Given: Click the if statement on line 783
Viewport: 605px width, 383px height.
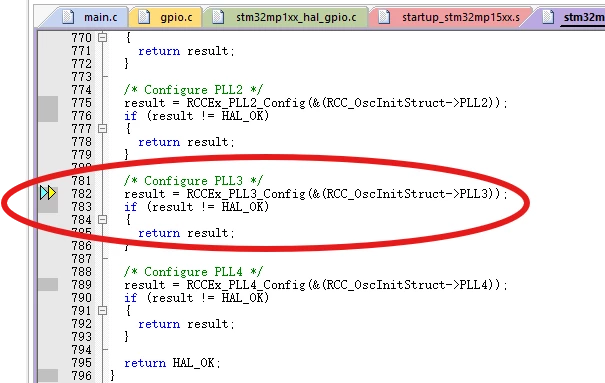Looking at the screenshot, I should pos(196,207).
